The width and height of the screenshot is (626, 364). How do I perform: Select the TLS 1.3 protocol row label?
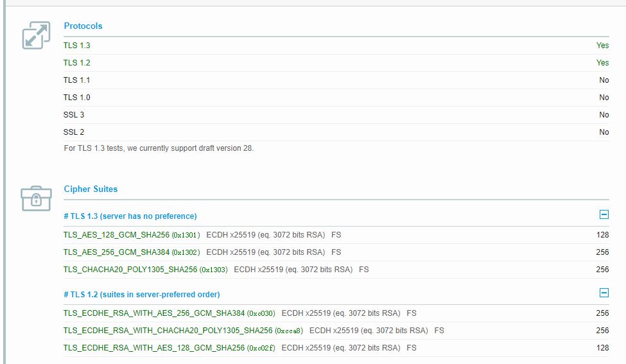click(76, 46)
